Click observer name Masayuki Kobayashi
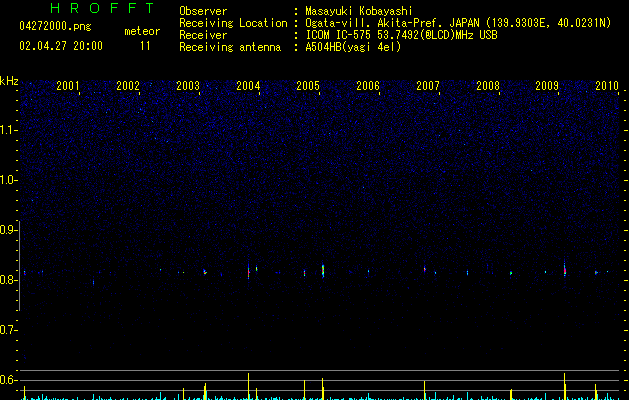The height and width of the screenshot is (400, 629). [359, 11]
